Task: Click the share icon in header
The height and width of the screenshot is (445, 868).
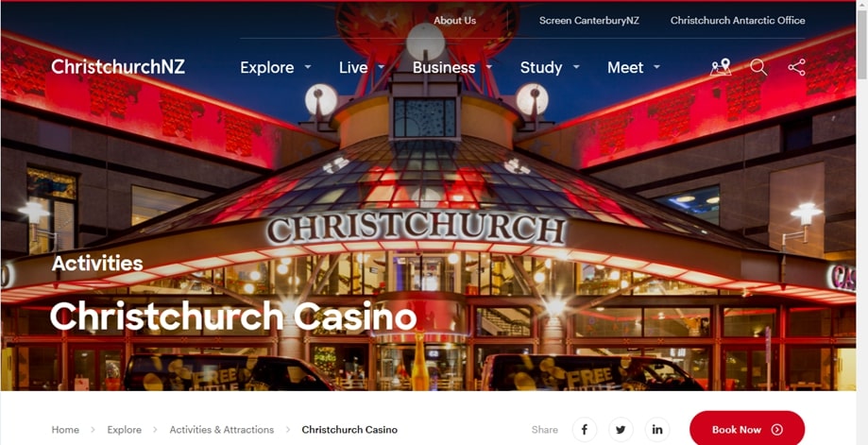Action: [x=796, y=67]
